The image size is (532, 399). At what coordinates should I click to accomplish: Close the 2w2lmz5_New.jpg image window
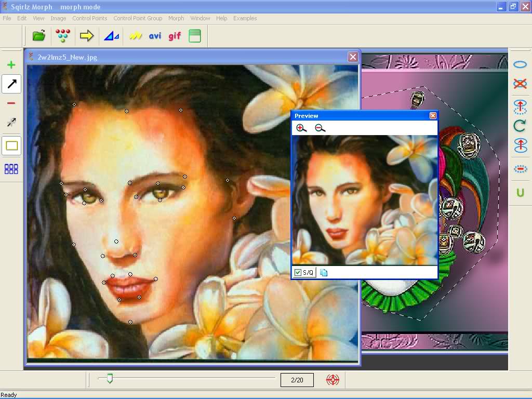[353, 57]
